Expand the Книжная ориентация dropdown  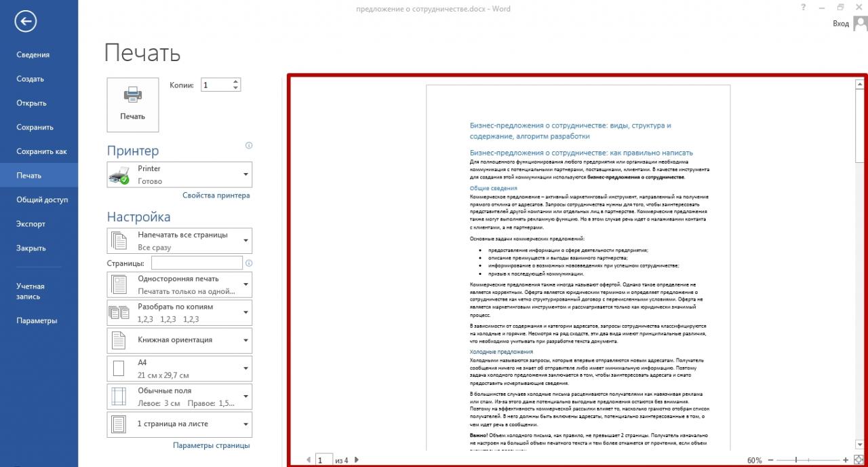(180, 340)
